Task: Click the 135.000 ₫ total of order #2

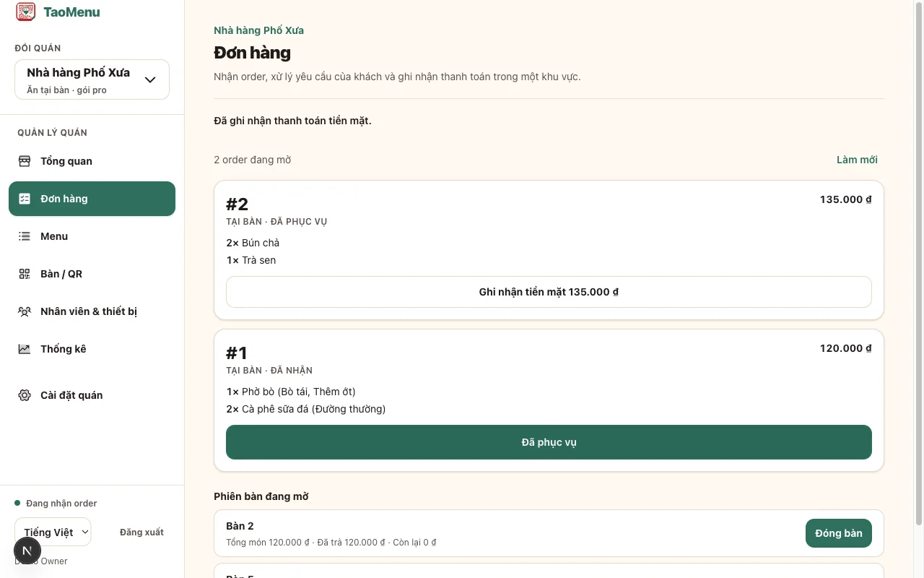Action: 845,199
